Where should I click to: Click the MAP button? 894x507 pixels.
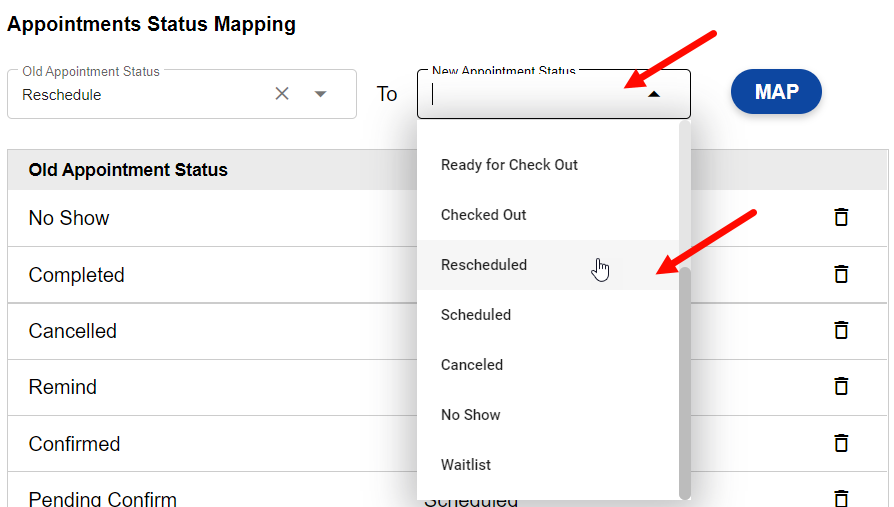pos(776,92)
